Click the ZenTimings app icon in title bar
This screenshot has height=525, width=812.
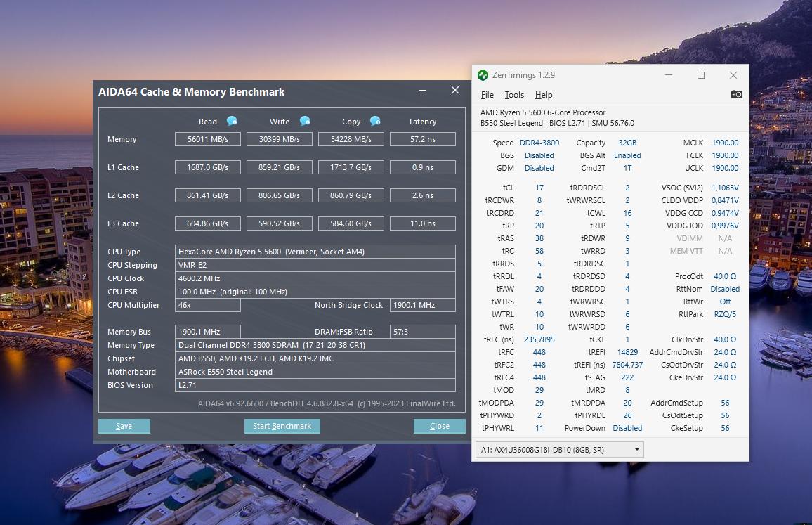(483, 75)
